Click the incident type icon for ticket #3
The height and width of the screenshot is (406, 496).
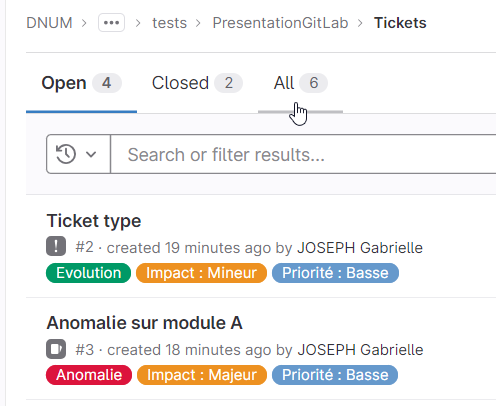coord(56,349)
